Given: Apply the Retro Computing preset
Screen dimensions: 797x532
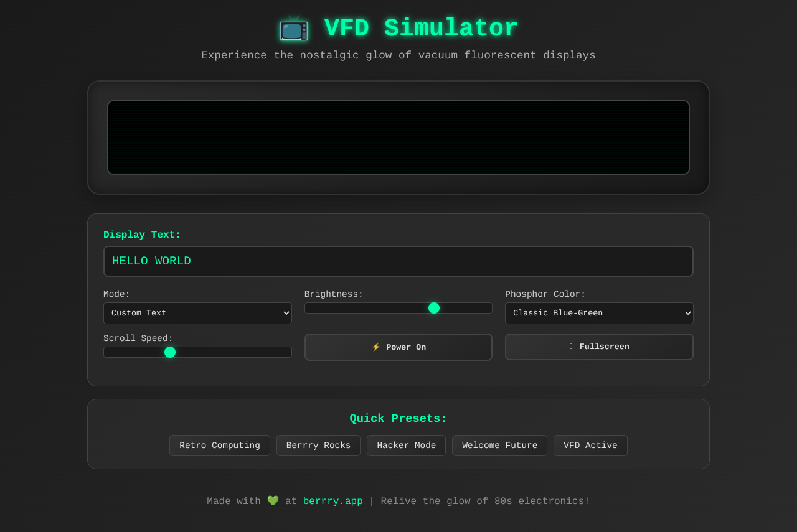Looking at the screenshot, I should (x=219, y=445).
